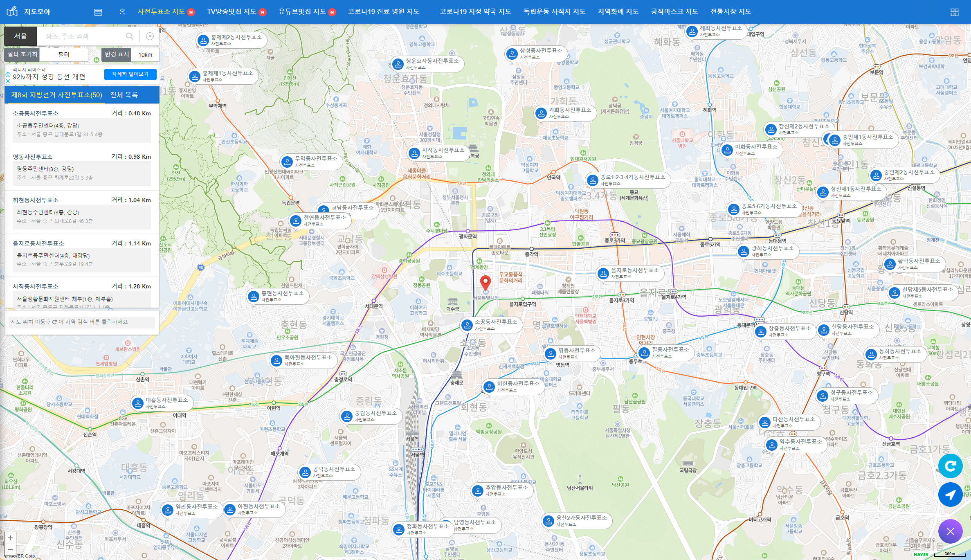Click 소공동사전투표소 map marker

pyautogui.click(x=491, y=325)
